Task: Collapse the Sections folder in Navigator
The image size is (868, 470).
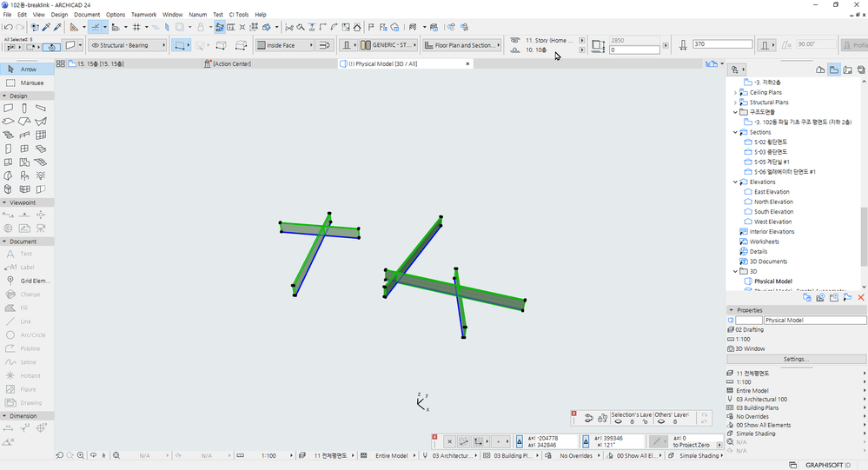Action: click(735, 132)
